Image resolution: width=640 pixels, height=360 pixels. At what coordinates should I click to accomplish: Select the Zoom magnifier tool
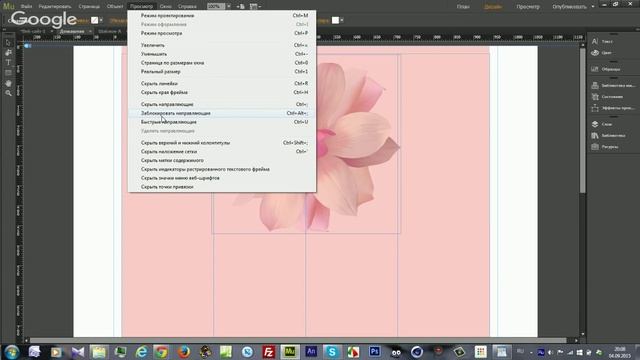8,93
